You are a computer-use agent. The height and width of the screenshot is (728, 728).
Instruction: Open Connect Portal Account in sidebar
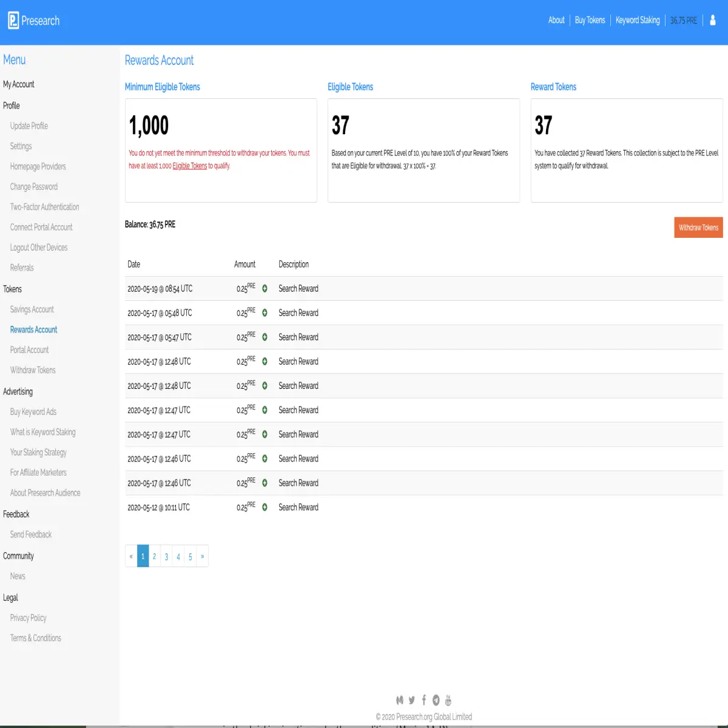(41, 227)
